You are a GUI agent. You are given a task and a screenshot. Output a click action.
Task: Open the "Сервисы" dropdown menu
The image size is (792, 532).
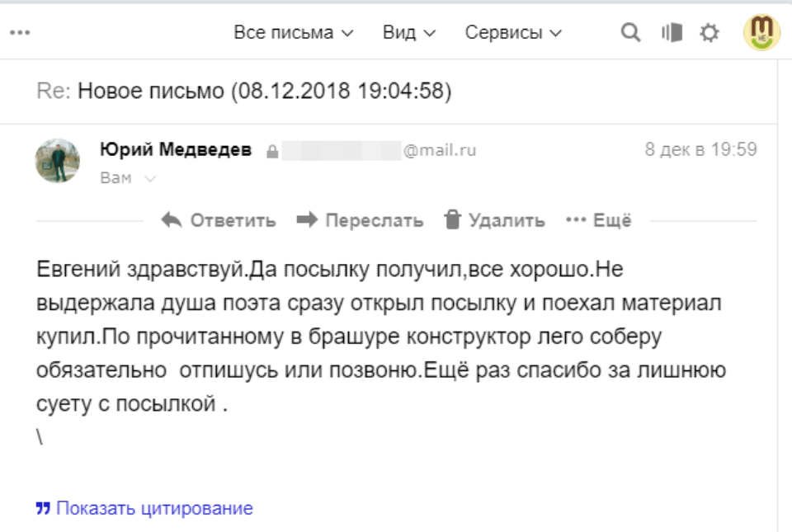513,33
